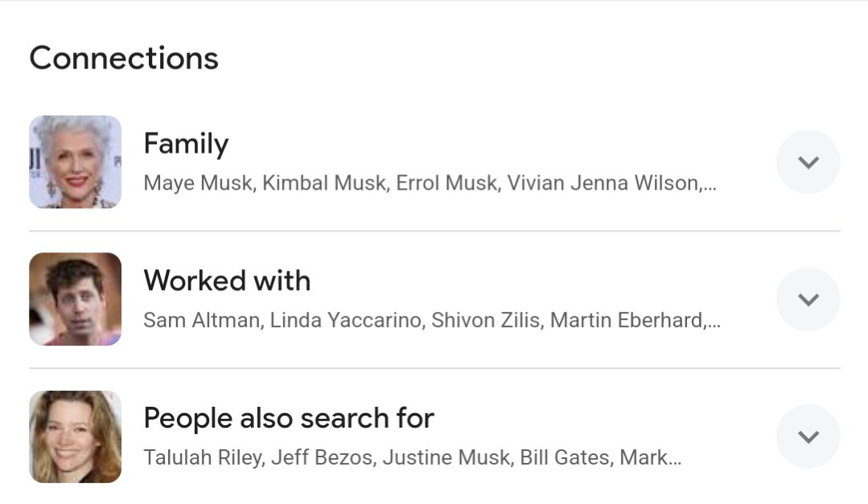Click the Connections section title
Viewport: 868px width, 504px height.
click(123, 57)
